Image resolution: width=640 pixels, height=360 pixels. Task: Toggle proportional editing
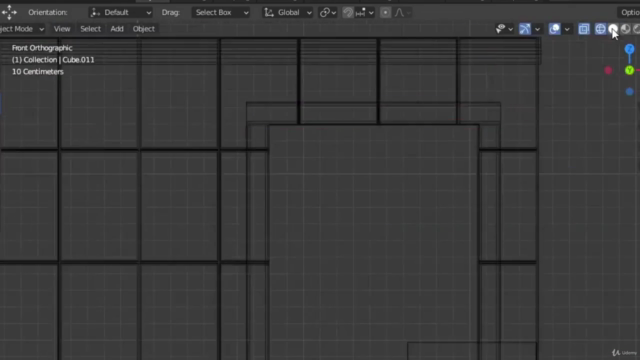point(385,13)
